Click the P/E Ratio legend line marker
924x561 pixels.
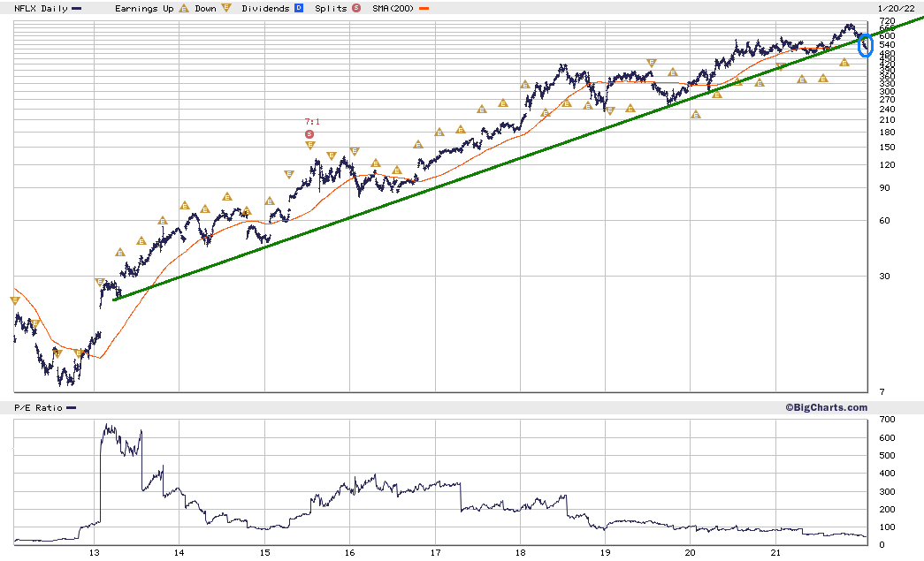[x=72, y=408]
